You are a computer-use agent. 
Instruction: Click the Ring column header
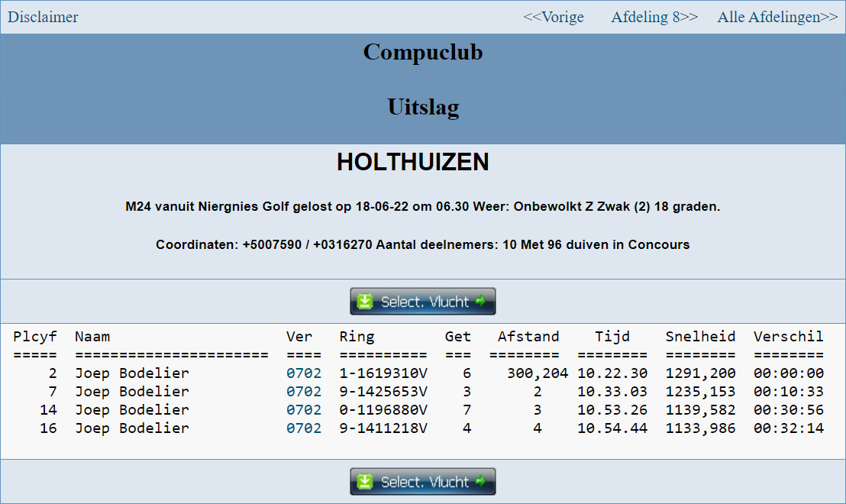(357, 338)
